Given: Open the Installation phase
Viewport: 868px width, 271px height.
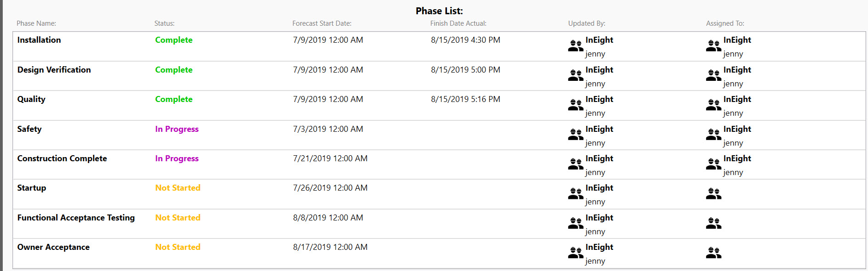Looking at the screenshot, I should coord(39,40).
